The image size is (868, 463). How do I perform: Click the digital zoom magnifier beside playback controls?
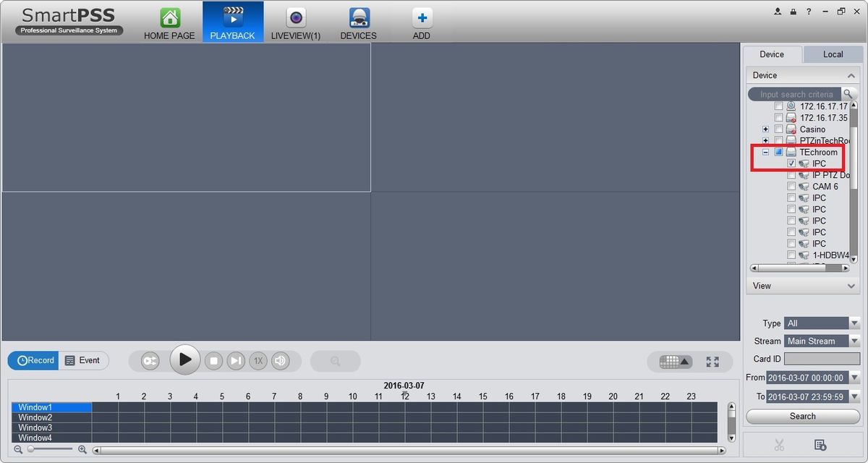[336, 360]
